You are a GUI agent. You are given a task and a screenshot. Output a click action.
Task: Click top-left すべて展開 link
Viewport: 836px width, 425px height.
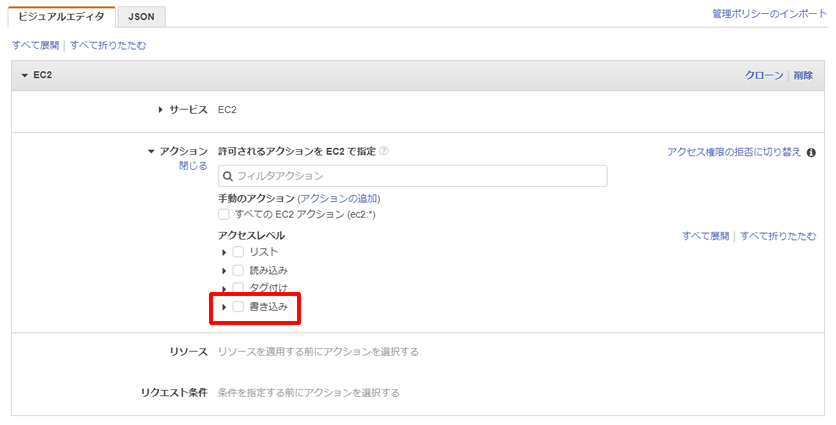[35, 45]
